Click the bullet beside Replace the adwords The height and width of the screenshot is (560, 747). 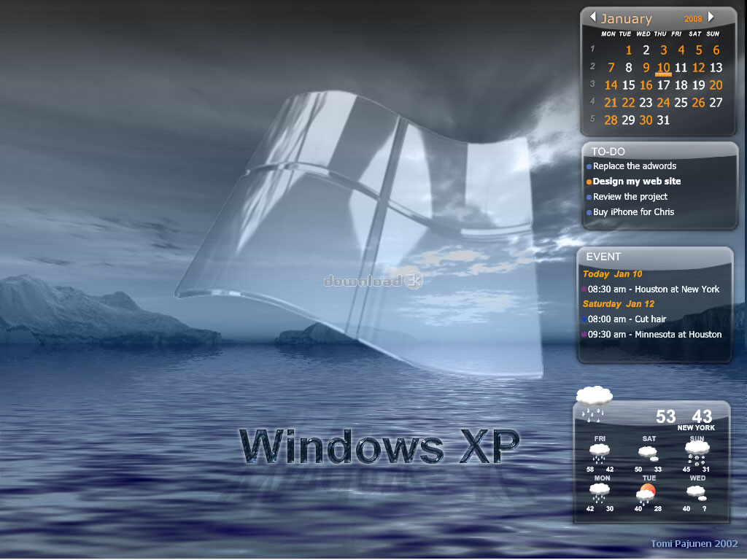589,167
